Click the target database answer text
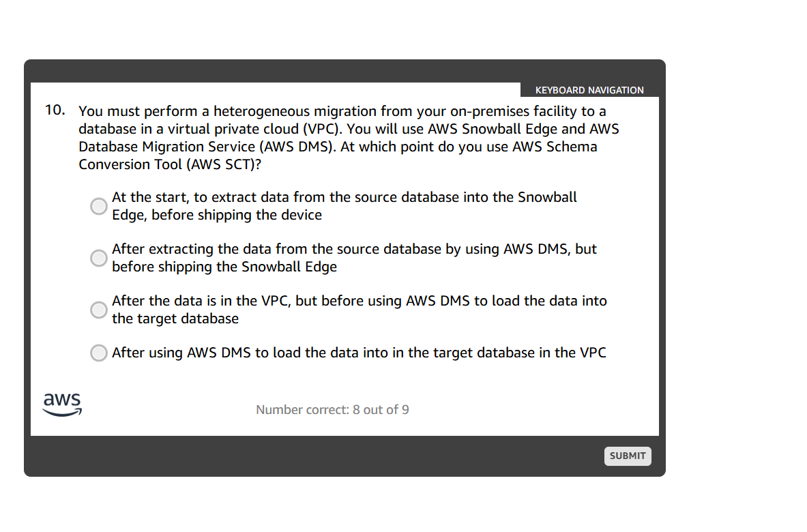 tap(358, 309)
